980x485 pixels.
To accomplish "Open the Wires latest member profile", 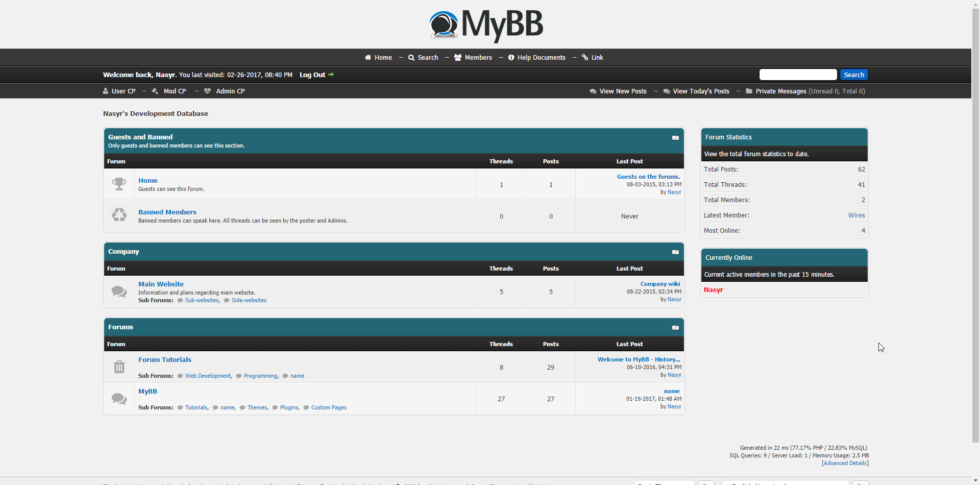I will 856,215.
